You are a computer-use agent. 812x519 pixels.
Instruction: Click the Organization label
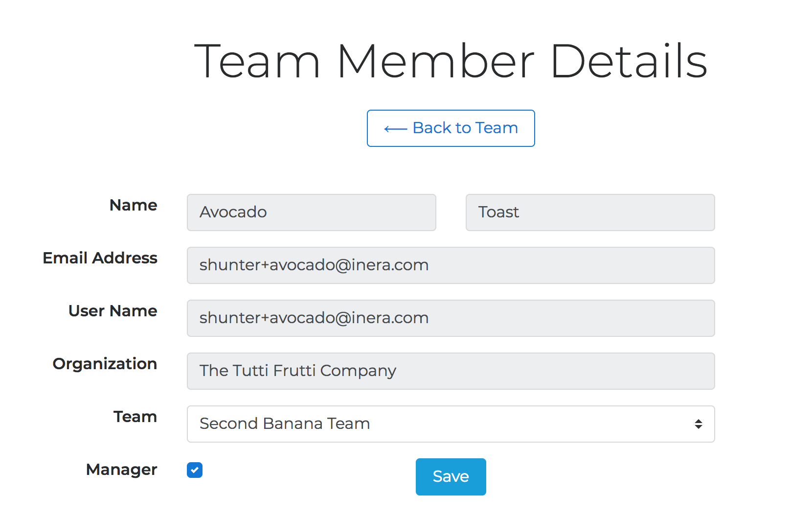click(x=105, y=364)
